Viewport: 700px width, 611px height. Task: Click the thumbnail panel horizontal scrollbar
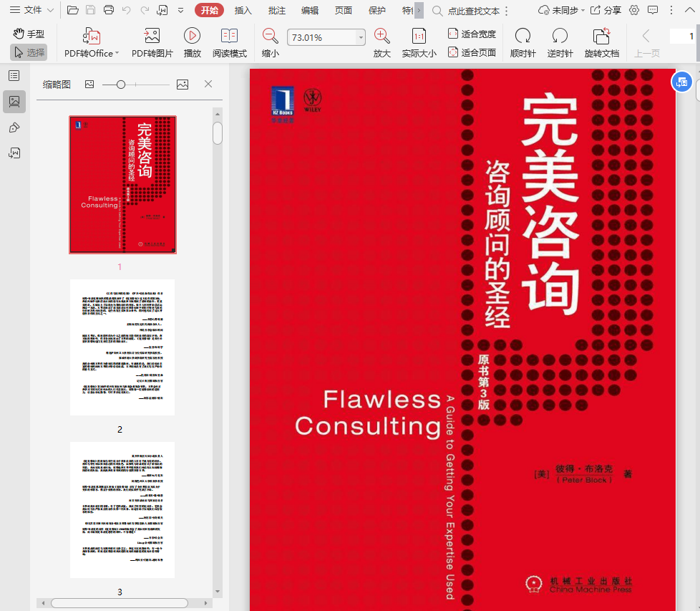120,603
